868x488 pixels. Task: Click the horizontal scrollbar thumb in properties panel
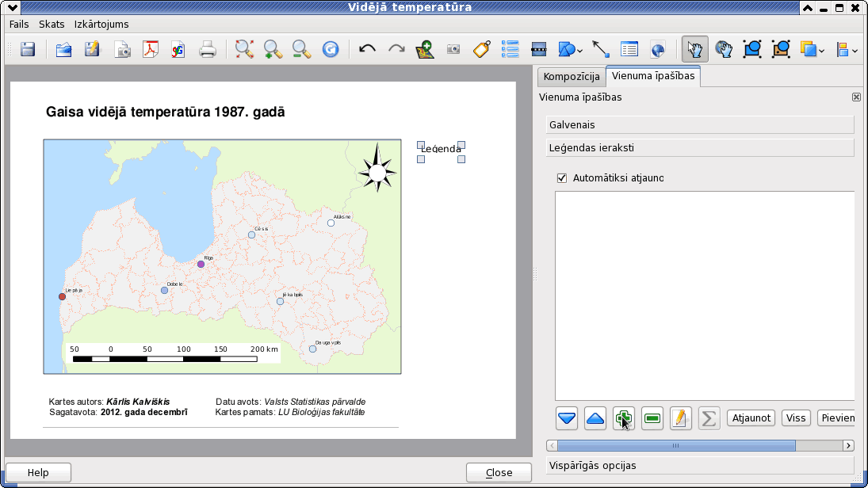click(x=676, y=445)
